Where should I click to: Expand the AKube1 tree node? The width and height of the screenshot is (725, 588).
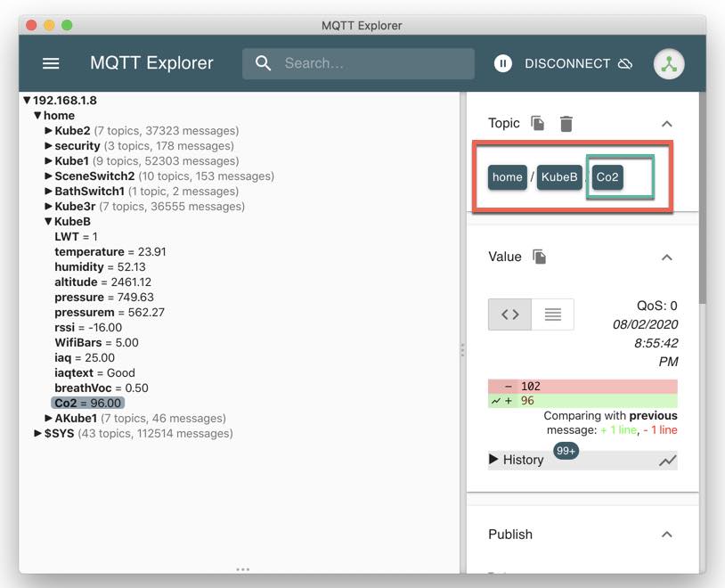(49, 418)
